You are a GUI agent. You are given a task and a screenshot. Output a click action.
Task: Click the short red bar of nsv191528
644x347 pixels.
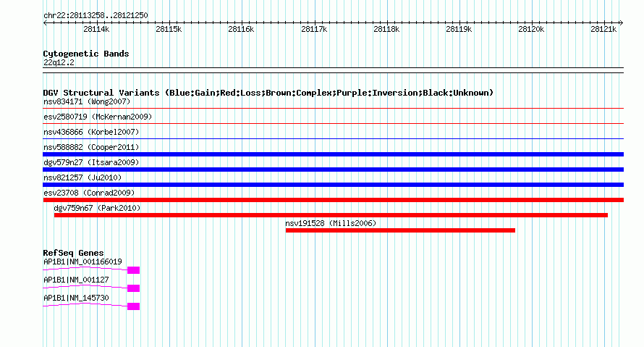(x=400, y=230)
